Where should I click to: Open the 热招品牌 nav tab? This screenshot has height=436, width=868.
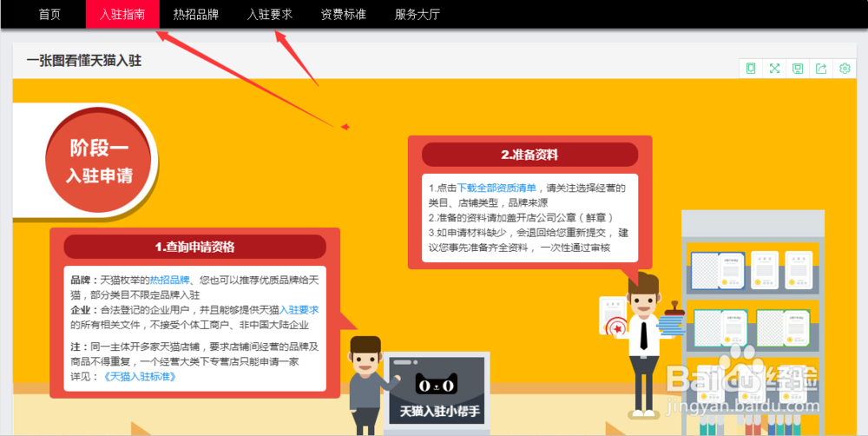(196, 15)
